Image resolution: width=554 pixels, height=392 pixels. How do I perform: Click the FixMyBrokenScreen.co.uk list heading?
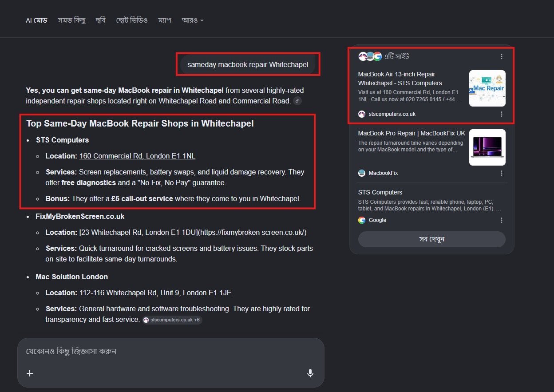pyautogui.click(x=80, y=217)
